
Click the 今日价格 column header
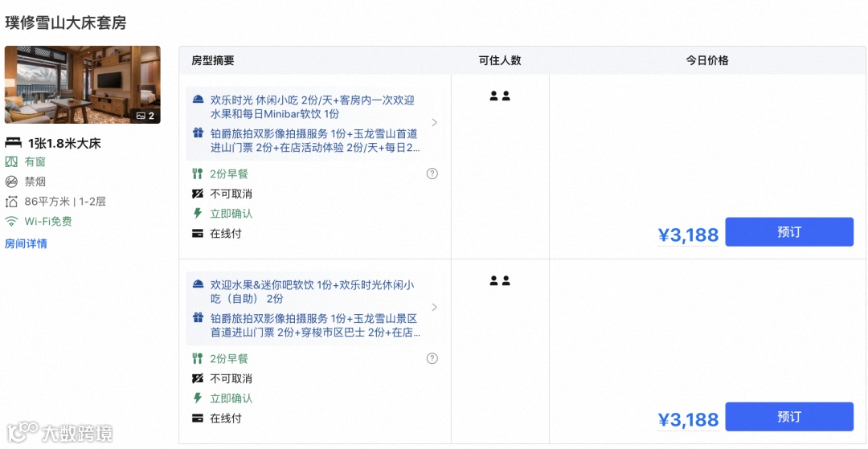pyautogui.click(x=707, y=61)
